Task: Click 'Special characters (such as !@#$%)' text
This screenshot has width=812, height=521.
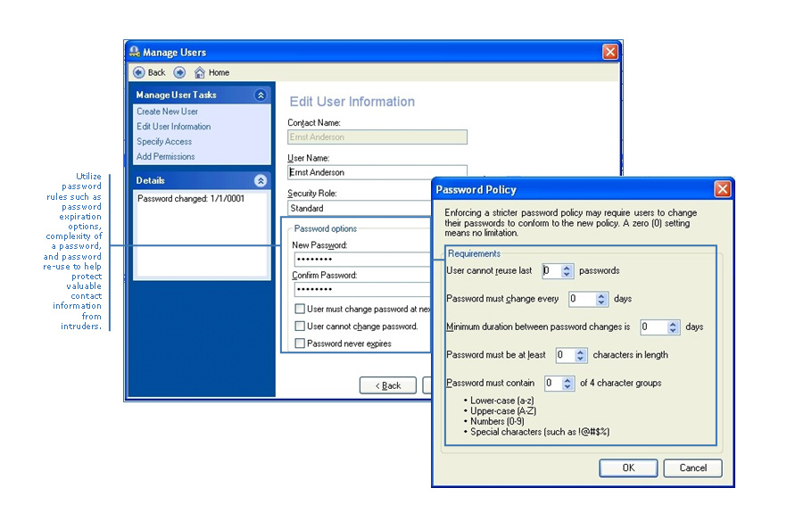Action: point(540,432)
